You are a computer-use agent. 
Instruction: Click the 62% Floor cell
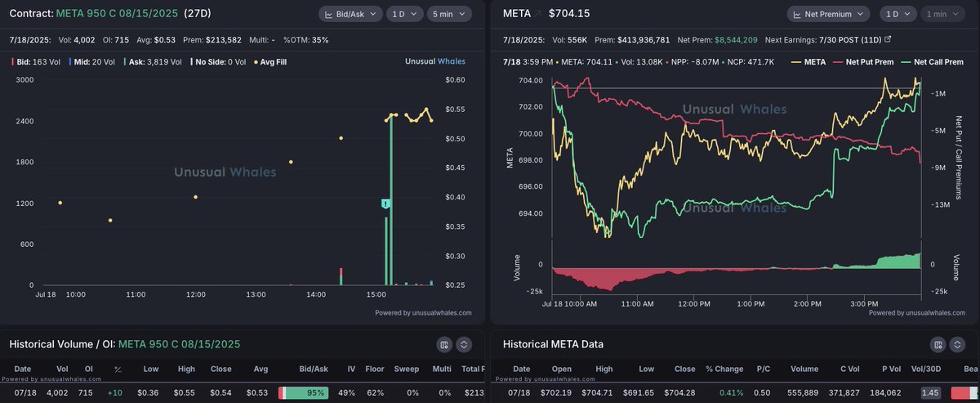375,393
